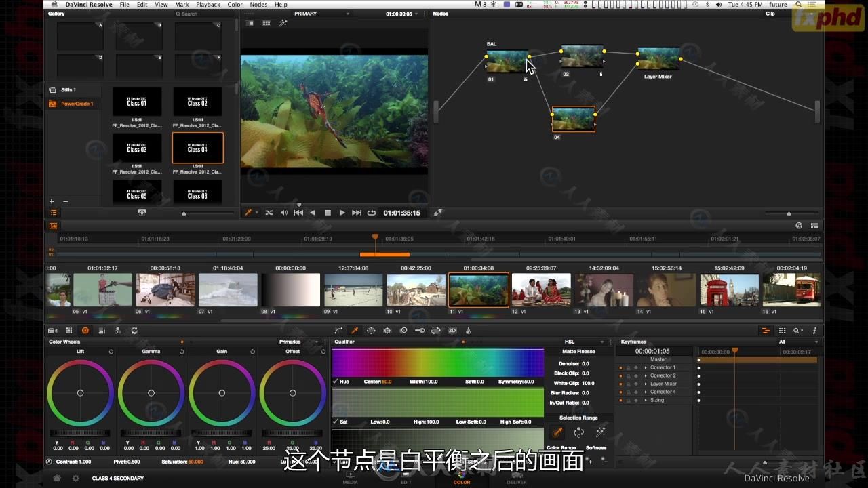Open the Information palette icon
The height and width of the screenshot is (488, 868).
point(814,331)
